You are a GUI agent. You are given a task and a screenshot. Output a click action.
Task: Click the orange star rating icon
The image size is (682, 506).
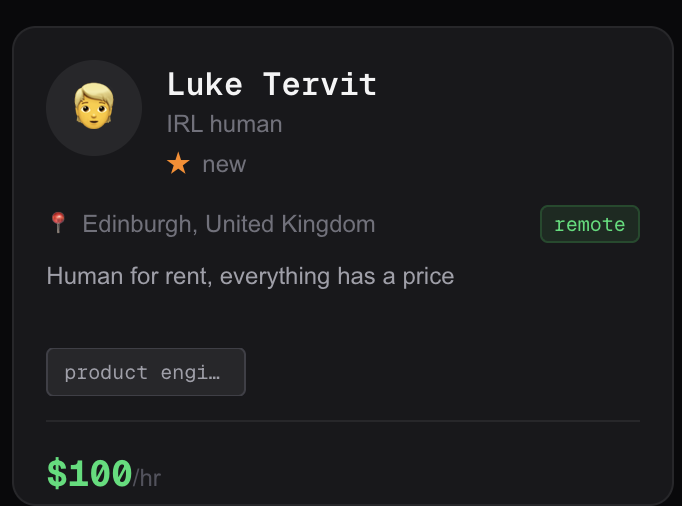(x=178, y=164)
